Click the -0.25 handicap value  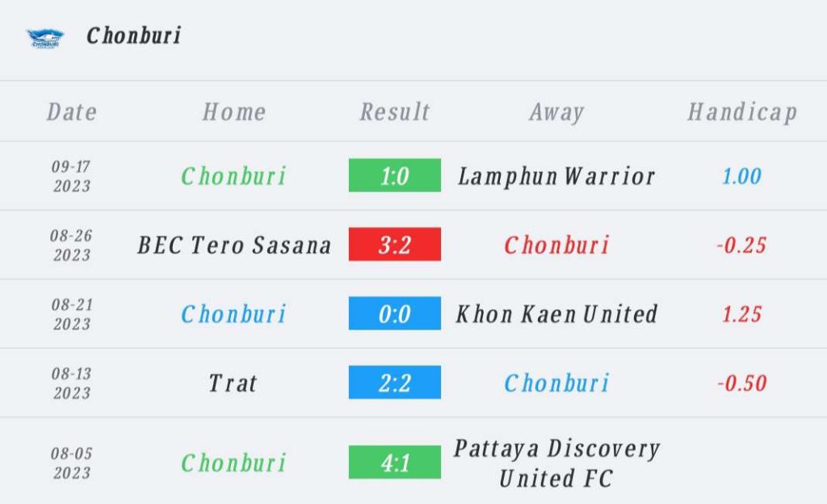coord(741,246)
